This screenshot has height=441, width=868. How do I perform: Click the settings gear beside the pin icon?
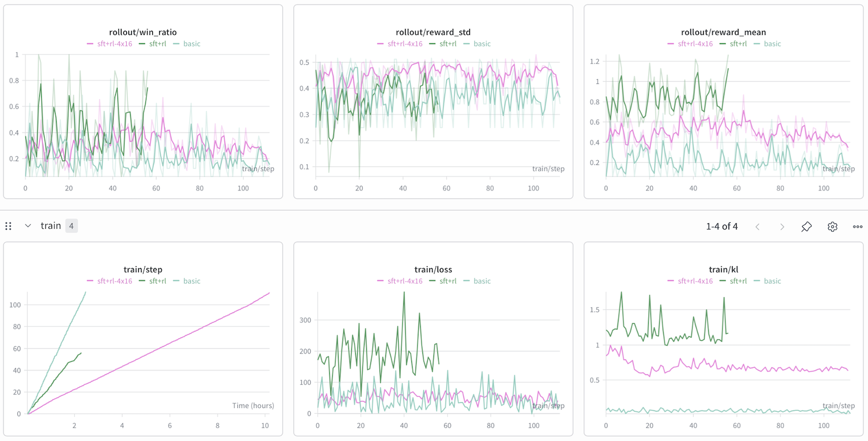point(832,227)
